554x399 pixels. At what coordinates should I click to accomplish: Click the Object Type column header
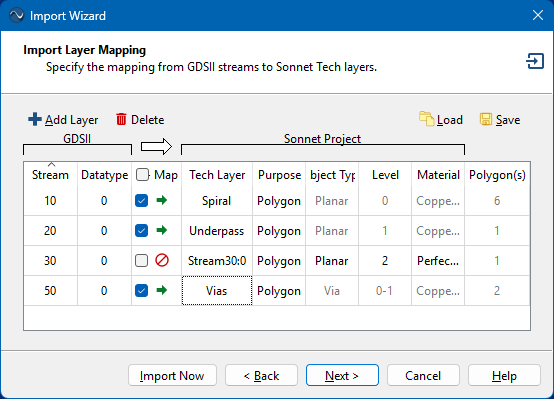[x=332, y=175]
